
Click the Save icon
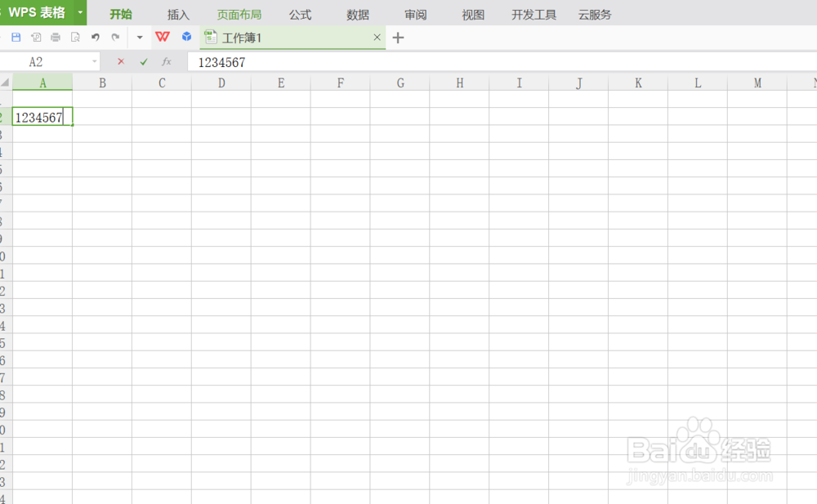click(x=16, y=36)
